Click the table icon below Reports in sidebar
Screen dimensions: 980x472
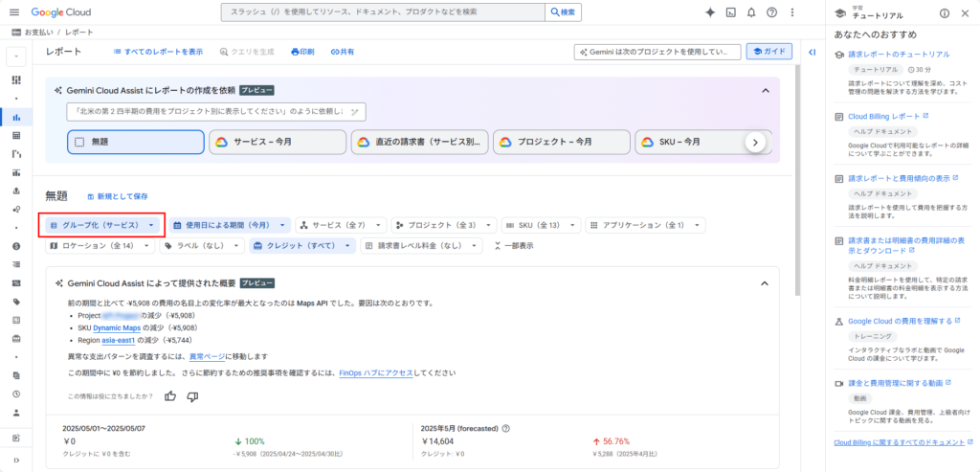click(x=16, y=135)
